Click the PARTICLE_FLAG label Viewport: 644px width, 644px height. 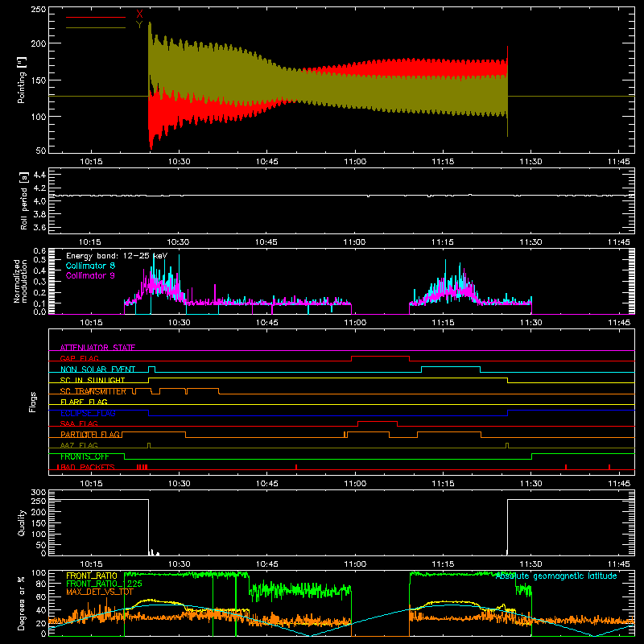point(90,435)
